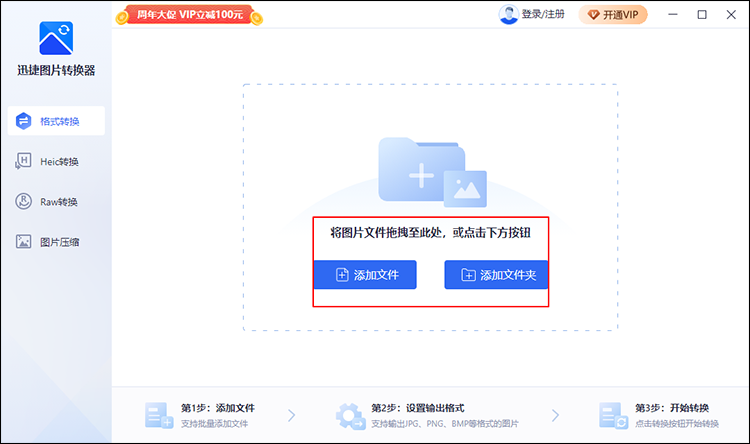Click the arrow after step 1
This screenshot has width=750, height=444.
(x=291, y=415)
